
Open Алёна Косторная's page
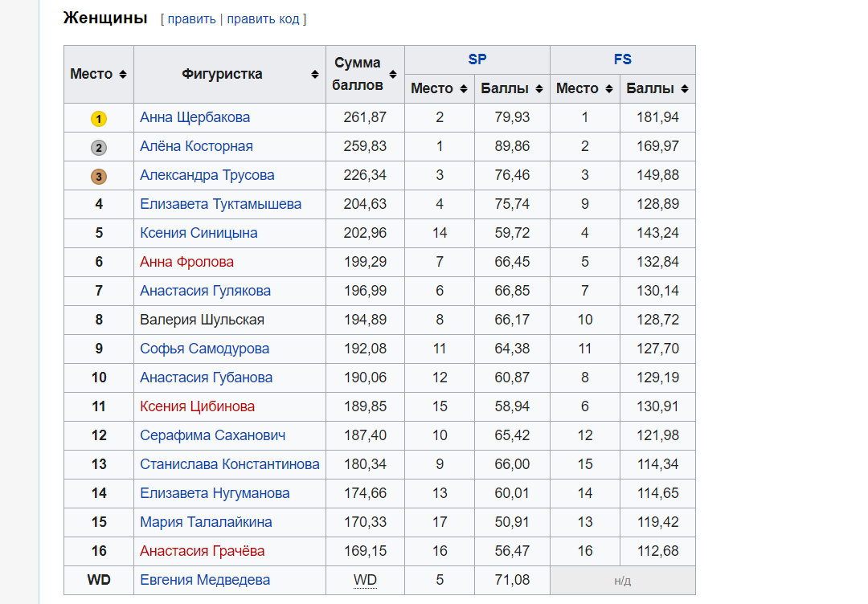tap(196, 146)
